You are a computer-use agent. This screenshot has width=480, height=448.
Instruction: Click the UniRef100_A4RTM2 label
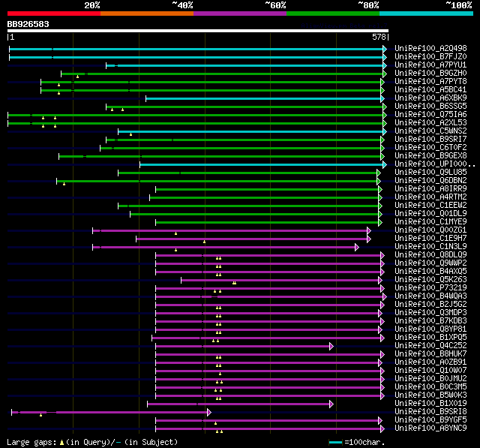(430, 197)
